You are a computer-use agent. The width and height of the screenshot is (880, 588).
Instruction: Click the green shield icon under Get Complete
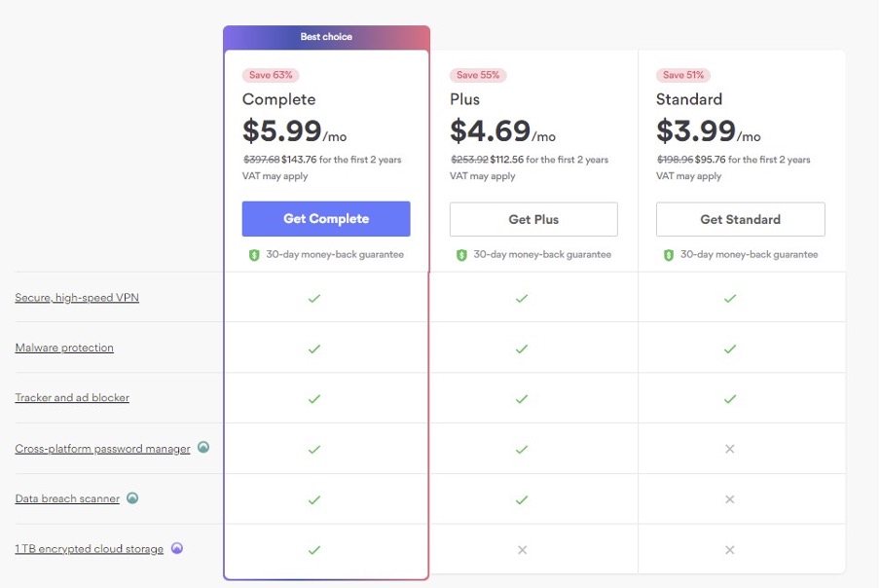click(255, 254)
